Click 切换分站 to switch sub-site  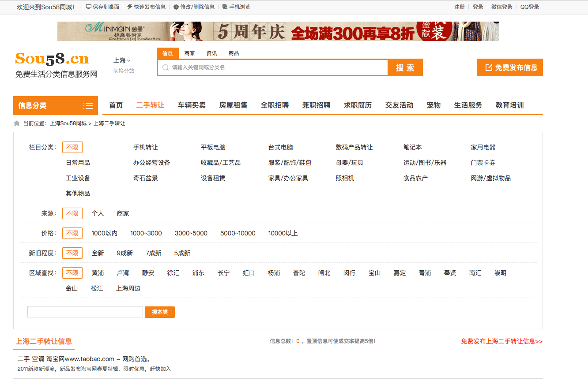[x=124, y=71]
